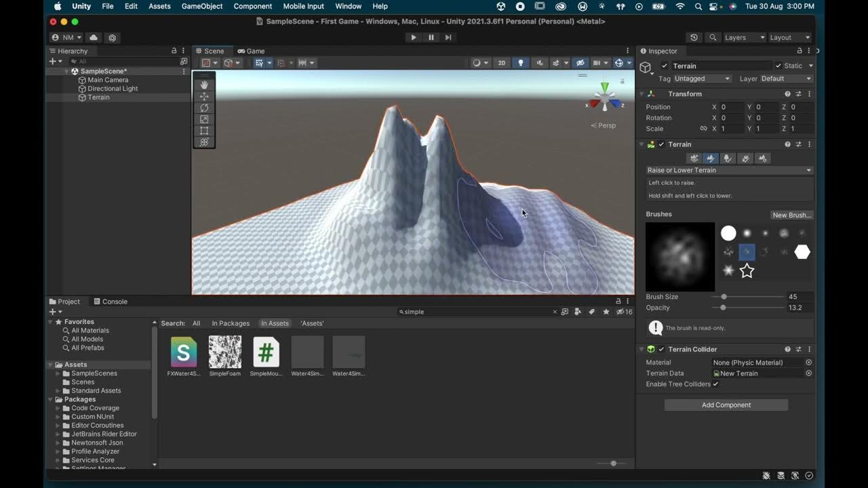This screenshot has width=868, height=488.
Task: Open the Tag Untagged dropdown
Action: (x=702, y=79)
